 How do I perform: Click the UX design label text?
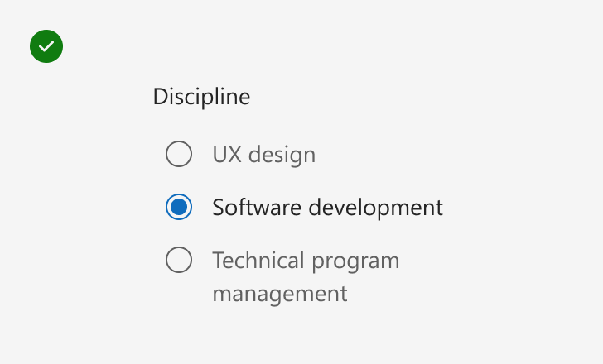coord(263,155)
